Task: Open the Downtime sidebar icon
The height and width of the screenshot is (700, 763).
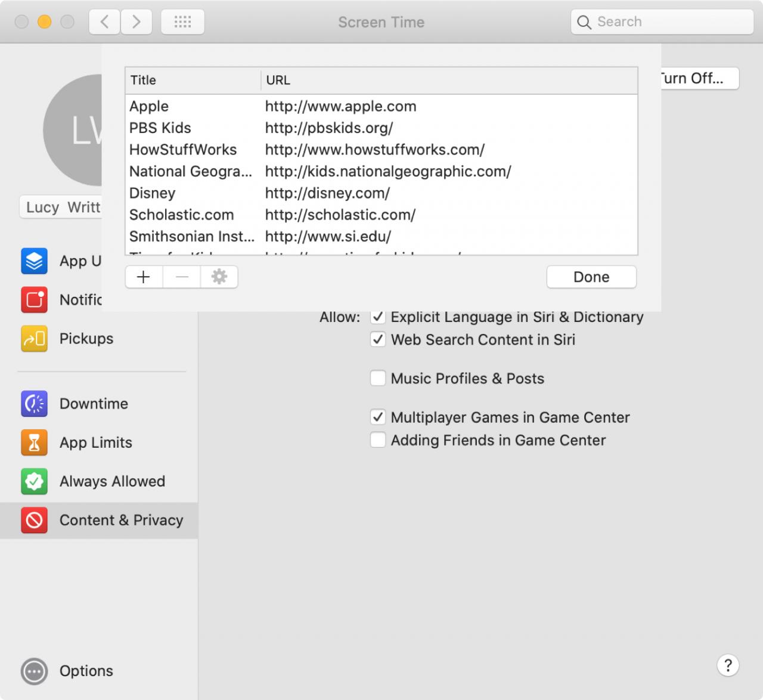Action: click(x=34, y=404)
